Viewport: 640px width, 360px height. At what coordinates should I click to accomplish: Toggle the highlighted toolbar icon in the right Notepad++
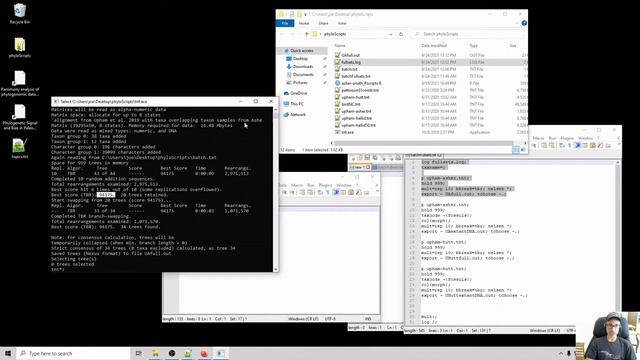578,145
